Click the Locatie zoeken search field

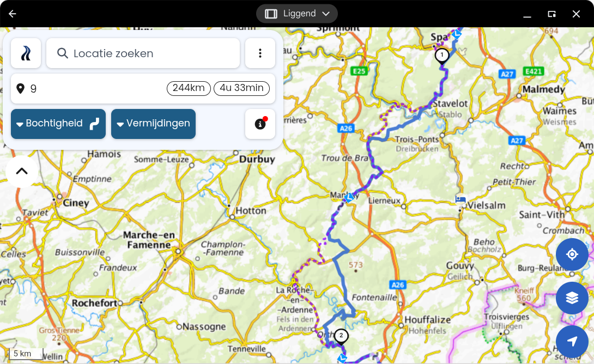click(x=143, y=53)
